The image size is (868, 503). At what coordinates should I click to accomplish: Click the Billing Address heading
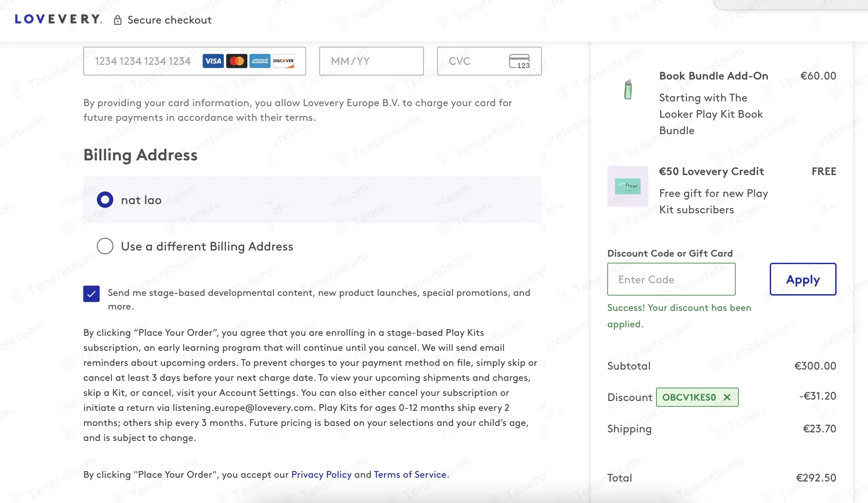tap(141, 155)
